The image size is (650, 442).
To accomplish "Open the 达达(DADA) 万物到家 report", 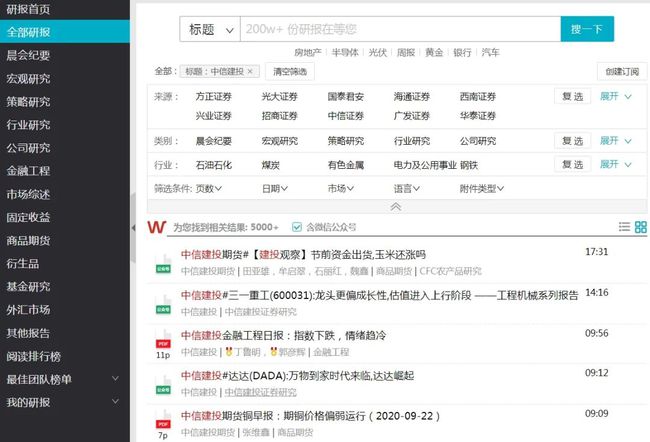I will point(297,376).
